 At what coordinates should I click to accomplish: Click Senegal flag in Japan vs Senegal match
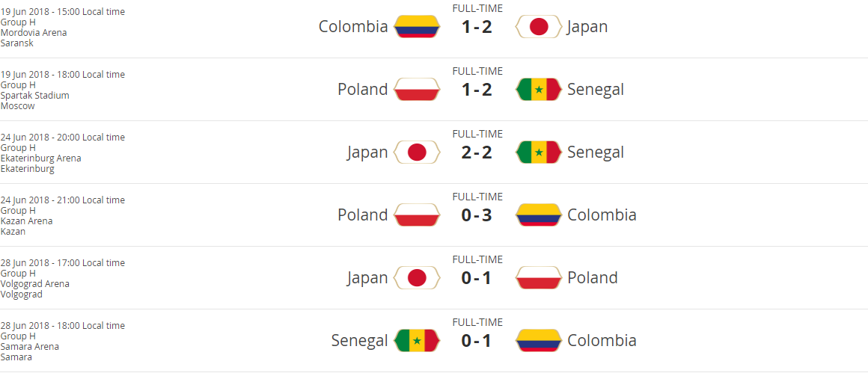click(539, 152)
